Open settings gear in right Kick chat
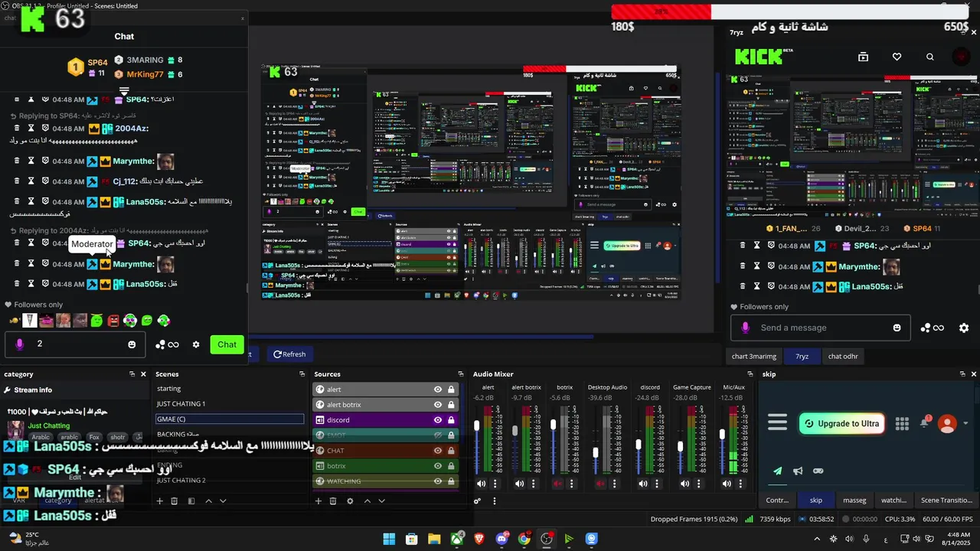Viewport: 980px width, 551px height. [964, 328]
